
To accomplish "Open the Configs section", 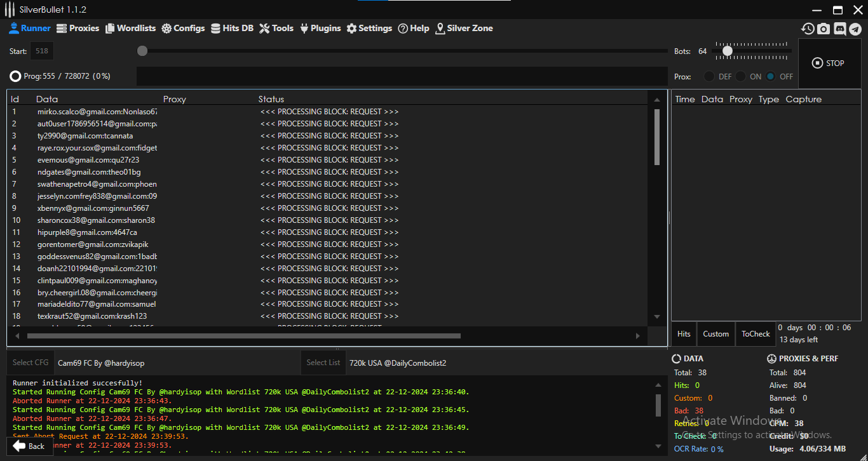I will (183, 28).
